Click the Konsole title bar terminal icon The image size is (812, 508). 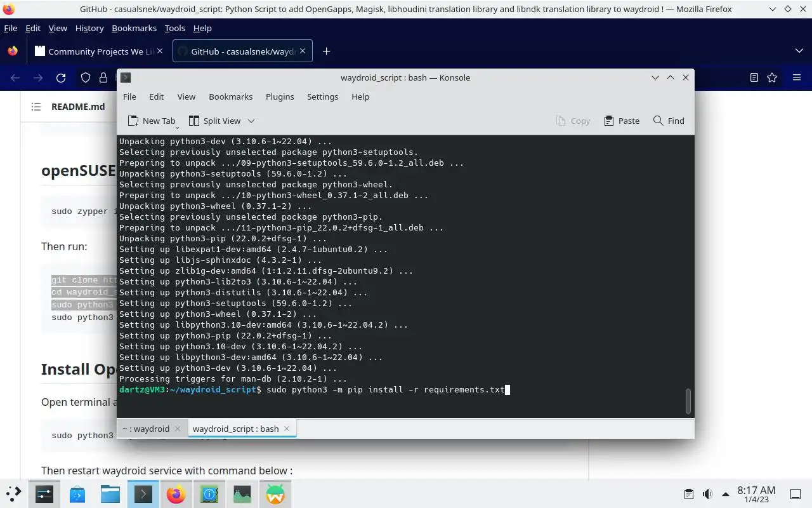point(126,77)
